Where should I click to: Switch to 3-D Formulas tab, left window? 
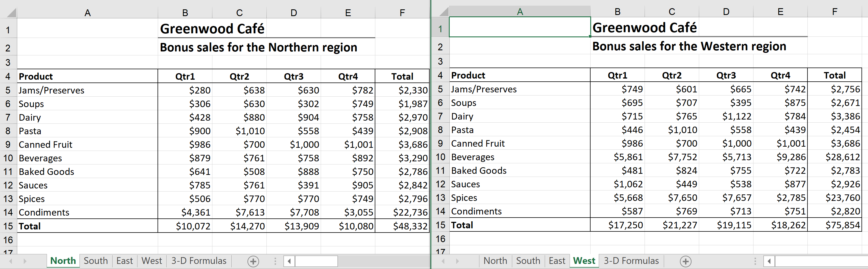point(199,261)
